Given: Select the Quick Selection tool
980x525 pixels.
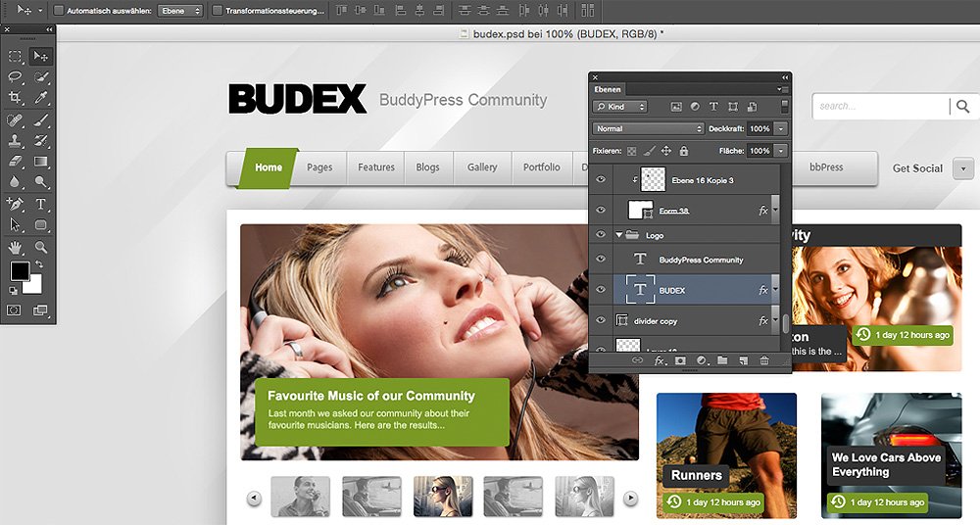Looking at the screenshot, I should 40,76.
